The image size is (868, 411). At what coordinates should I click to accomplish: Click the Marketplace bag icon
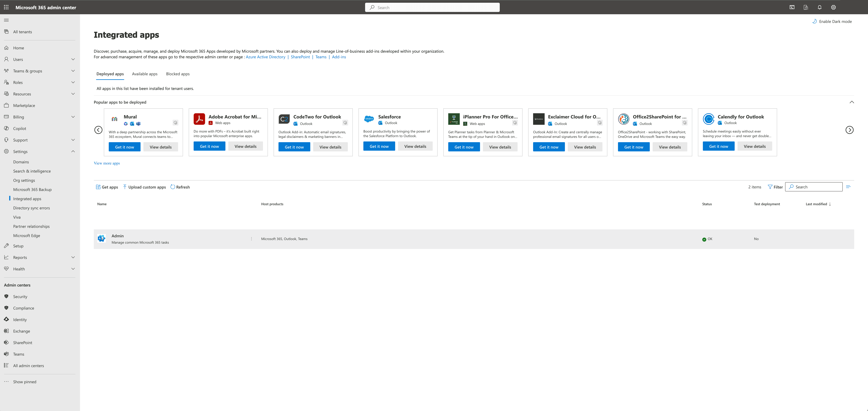(x=6, y=105)
